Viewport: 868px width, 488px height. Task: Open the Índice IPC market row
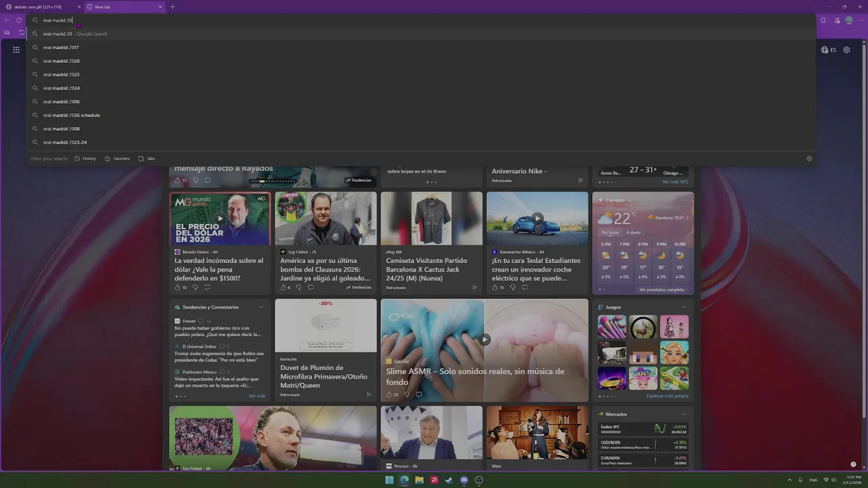tap(643, 429)
